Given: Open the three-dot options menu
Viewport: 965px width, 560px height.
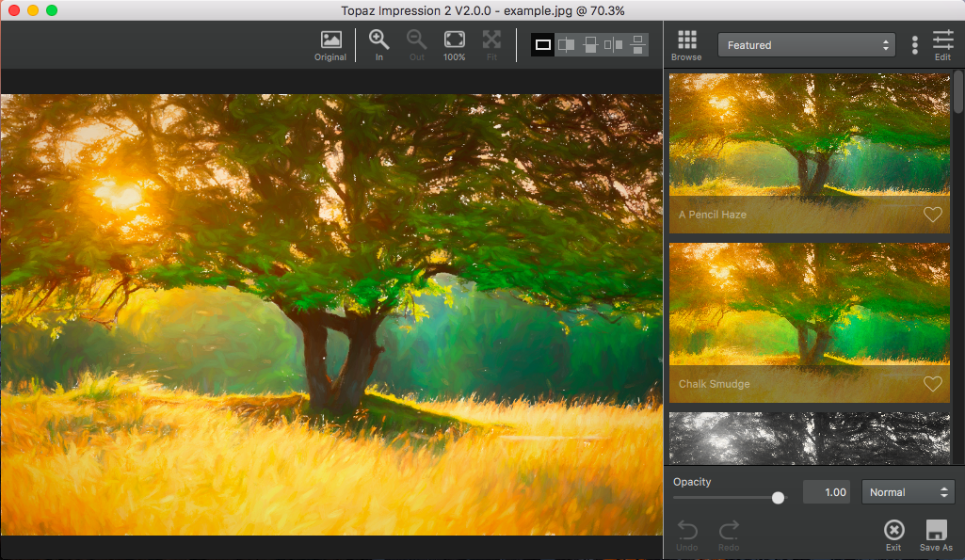Looking at the screenshot, I should (914, 45).
